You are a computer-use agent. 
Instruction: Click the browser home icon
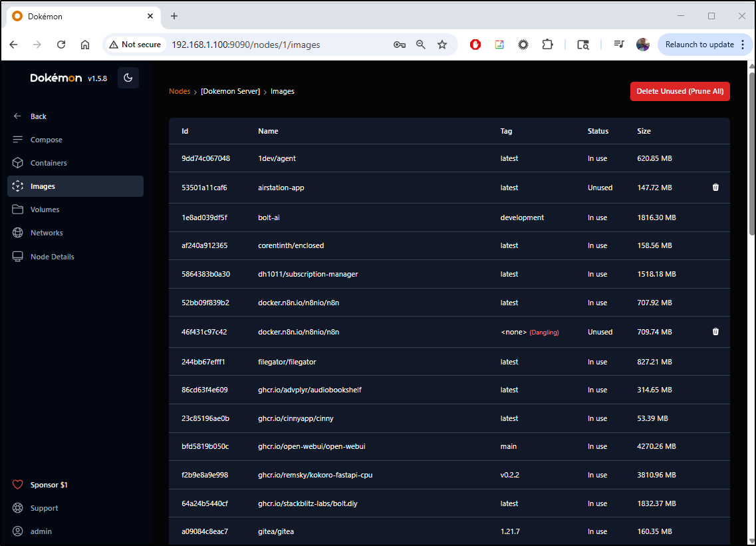click(x=85, y=45)
